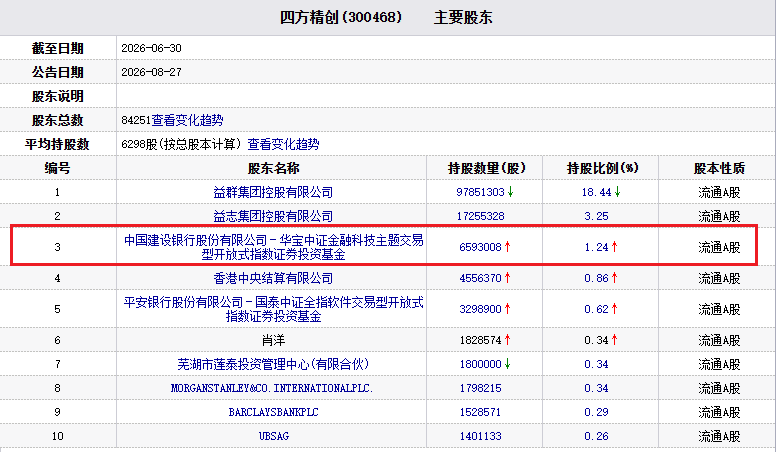This screenshot has height=452, width=778.
Task: Open shareholder 香港中央结算有限公司
Action: [273, 278]
